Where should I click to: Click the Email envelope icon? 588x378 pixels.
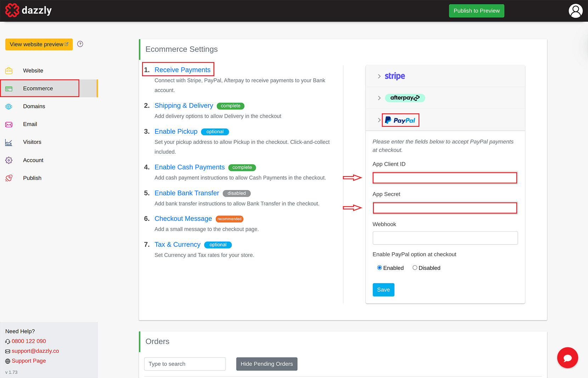pyautogui.click(x=9, y=124)
